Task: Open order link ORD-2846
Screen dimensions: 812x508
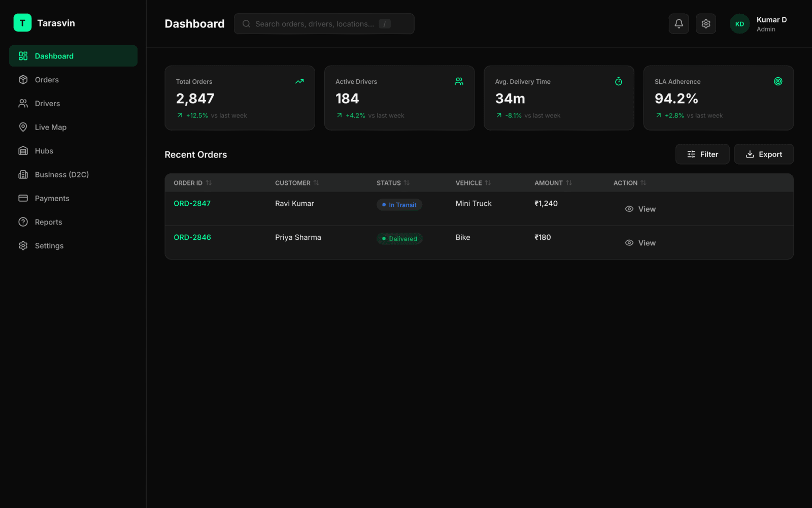Action: pyautogui.click(x=192, y=237)
